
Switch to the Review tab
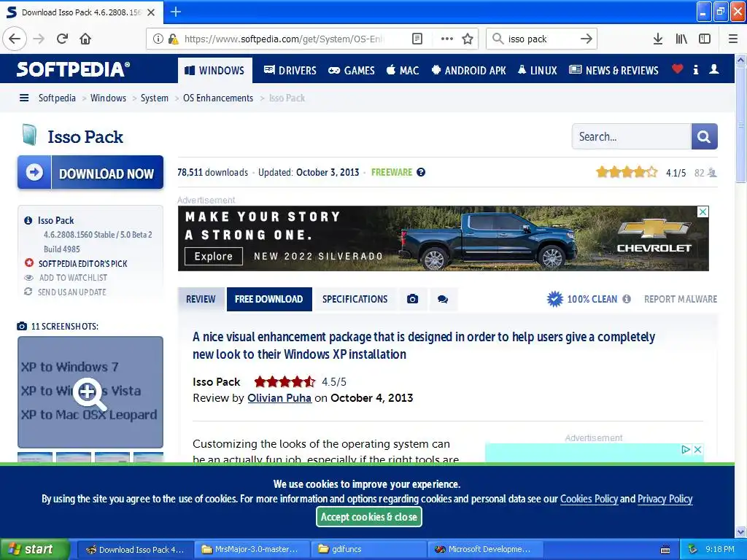point(201,299)
